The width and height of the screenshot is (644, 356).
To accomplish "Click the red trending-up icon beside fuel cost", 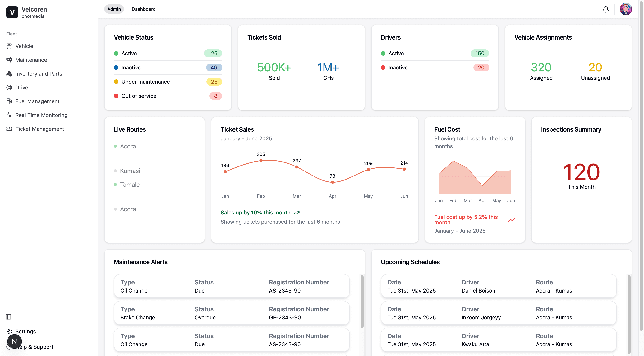I will coord(512,219).
